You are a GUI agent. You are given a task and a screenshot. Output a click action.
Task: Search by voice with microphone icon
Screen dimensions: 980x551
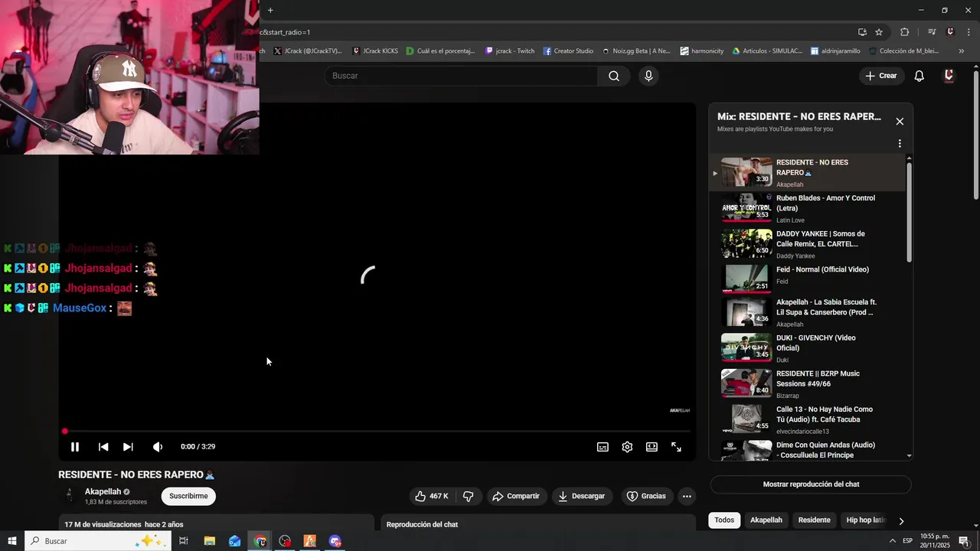point(648,76)
